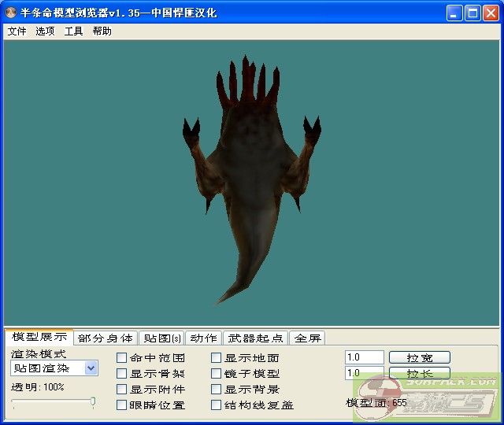This screenshot has height=425, width=504.
Task: Click the input field beside 拉宽
Action: (364, 357)
